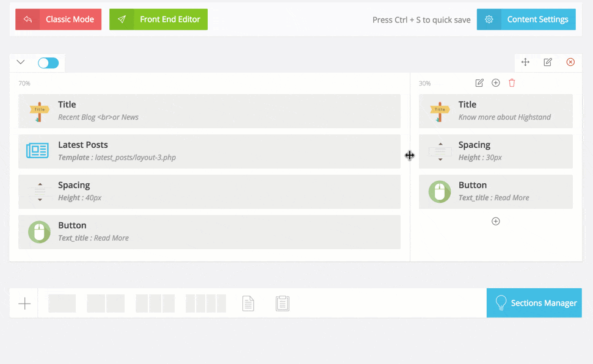
Task: Click the row move handle icon
Action: tap(525, 62)
